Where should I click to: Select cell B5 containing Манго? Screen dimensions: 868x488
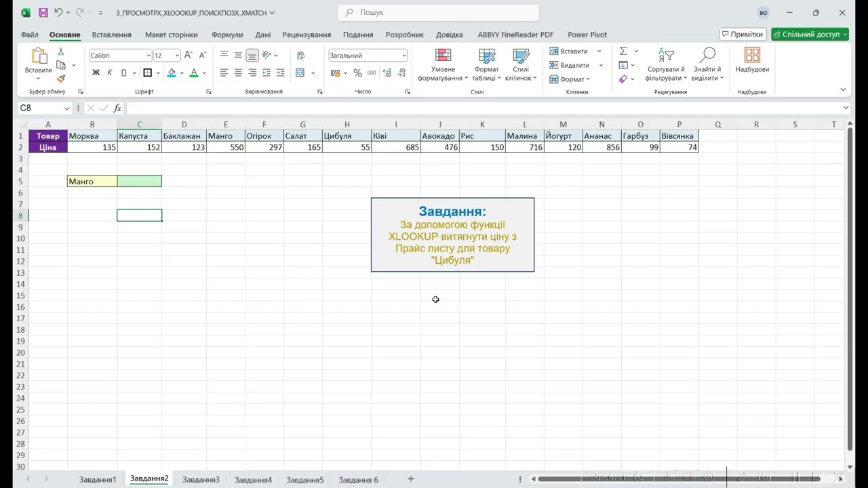click(x=92, y=181)
